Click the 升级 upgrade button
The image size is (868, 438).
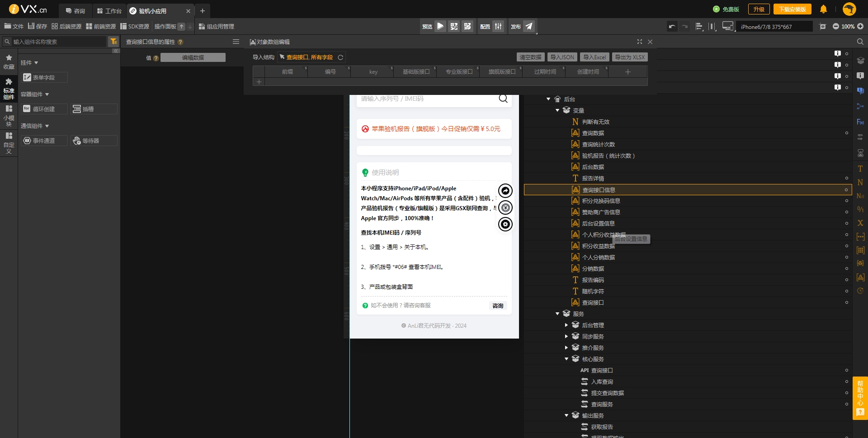click(x=759, y=9)
